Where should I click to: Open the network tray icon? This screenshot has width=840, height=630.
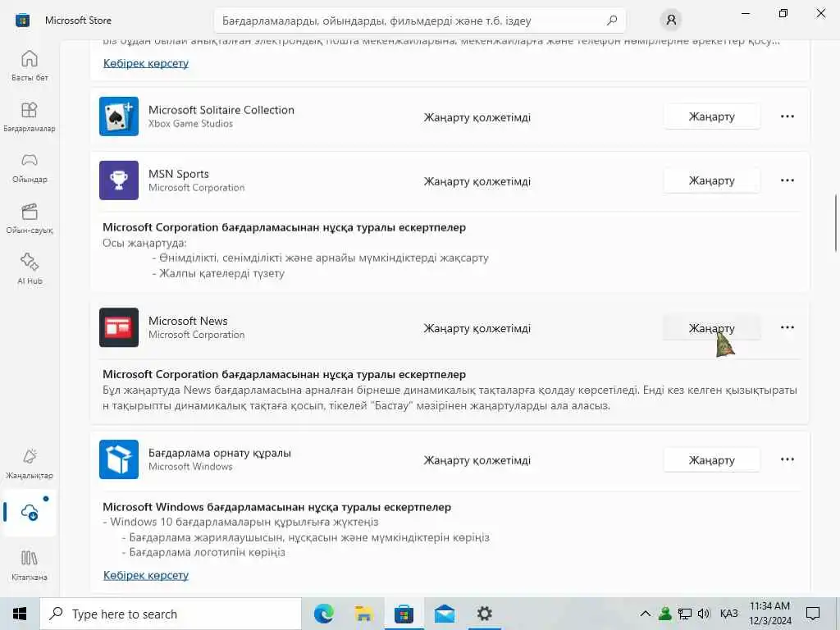pyautogui.click(x=684, y=614)
